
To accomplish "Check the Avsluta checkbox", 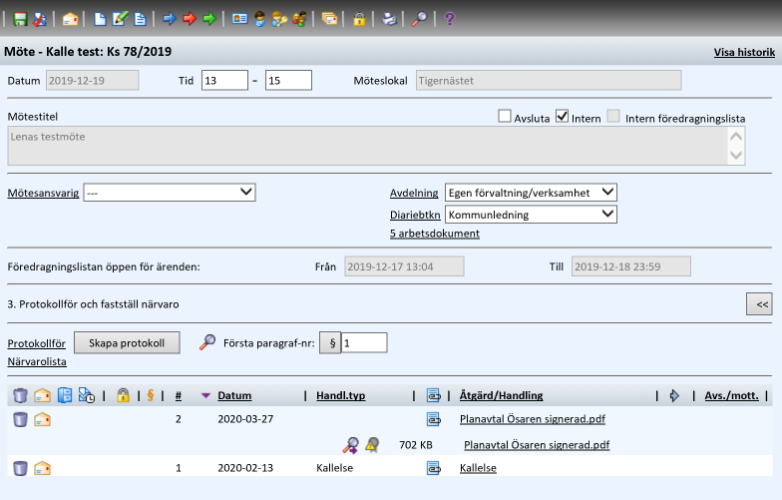I will pyautogui.click(x=505, y=117).
